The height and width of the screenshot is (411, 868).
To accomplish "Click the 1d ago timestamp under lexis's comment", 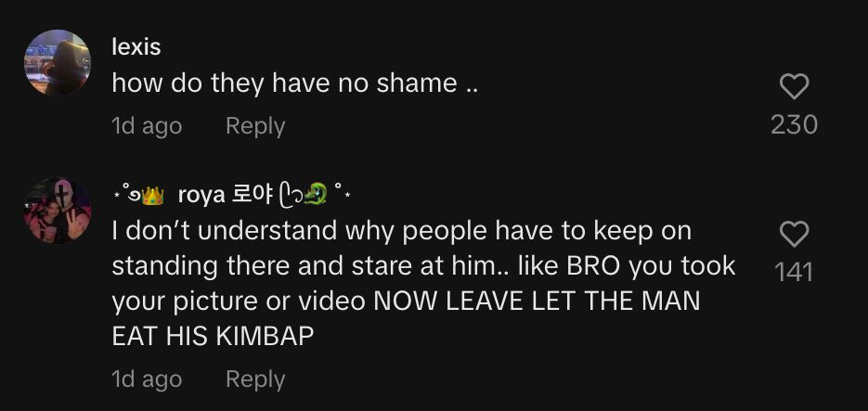I will [147, 126].
